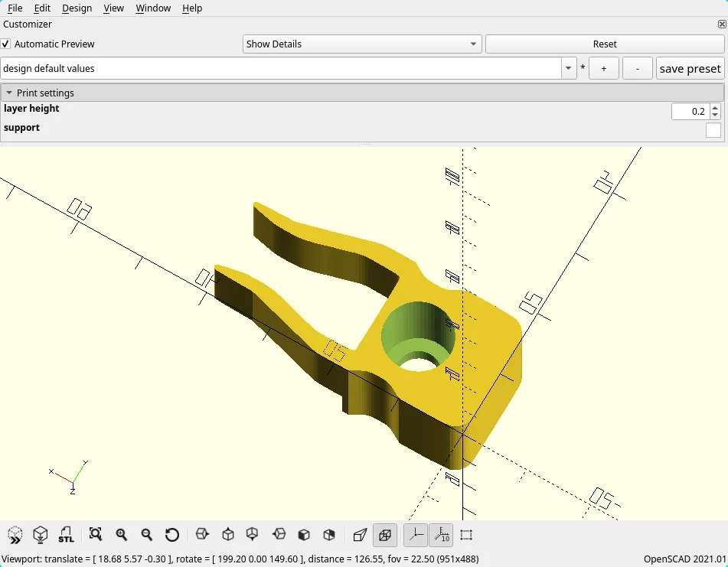Viewport: 728px width, 567px height.
Task: Switch to the Right view
Action: [202, 535]
